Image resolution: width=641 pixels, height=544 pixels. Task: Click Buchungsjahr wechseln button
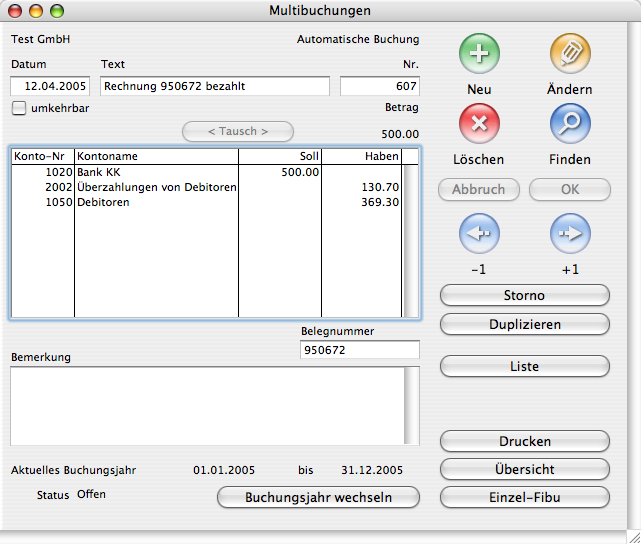click(x=318, y=497)
